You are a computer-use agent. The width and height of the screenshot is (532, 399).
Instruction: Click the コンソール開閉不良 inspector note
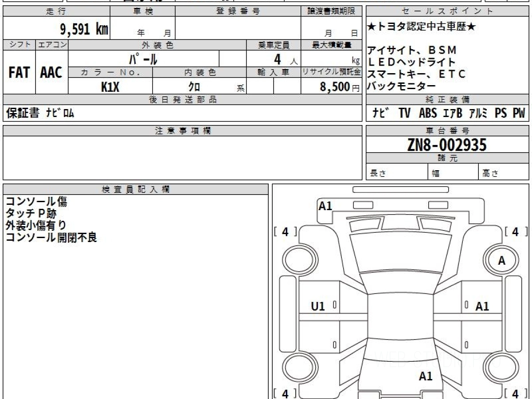pos(51,238)
